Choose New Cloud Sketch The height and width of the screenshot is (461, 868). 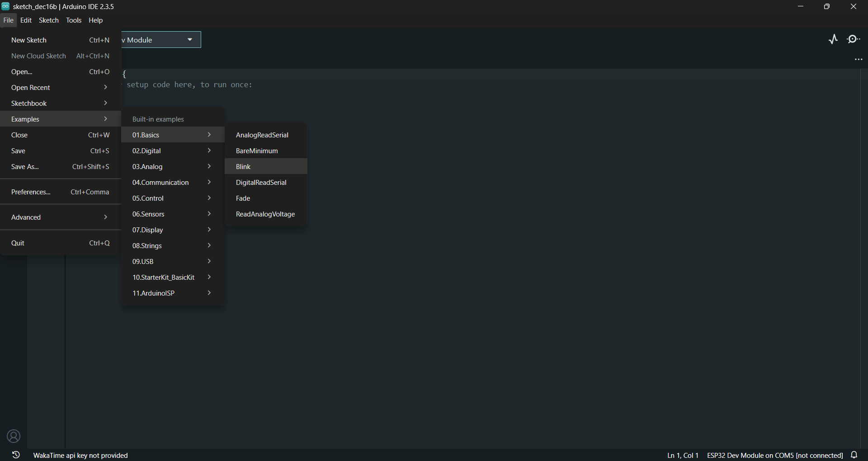tap(61, 56)
